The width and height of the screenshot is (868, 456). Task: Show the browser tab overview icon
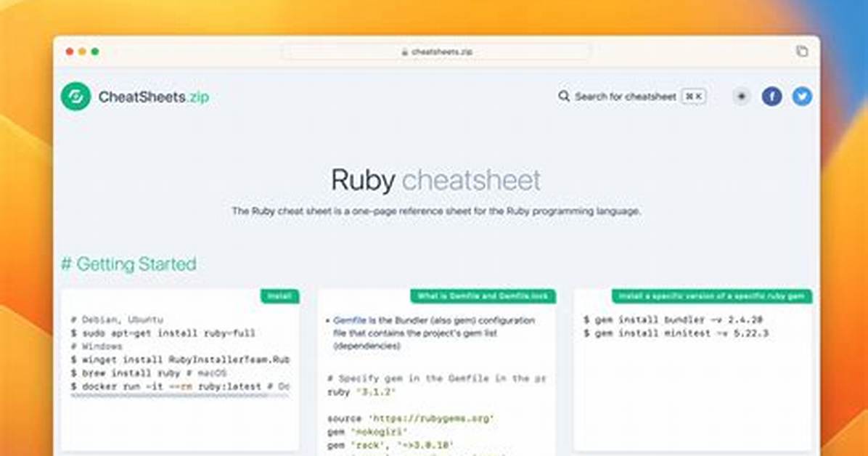tap(801, 52)
